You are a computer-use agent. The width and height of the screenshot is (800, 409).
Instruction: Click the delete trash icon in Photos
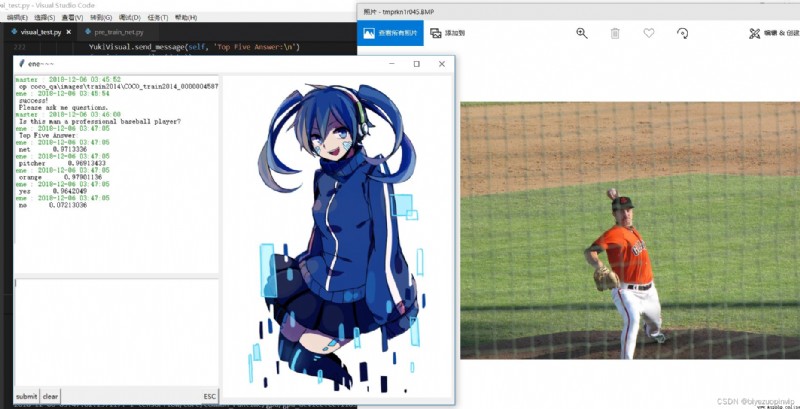coord(615,33)
